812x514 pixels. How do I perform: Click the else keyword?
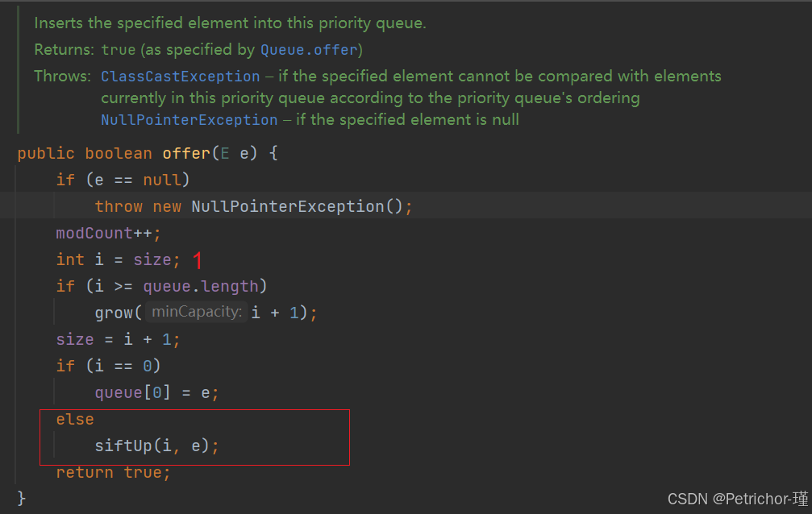75,419
